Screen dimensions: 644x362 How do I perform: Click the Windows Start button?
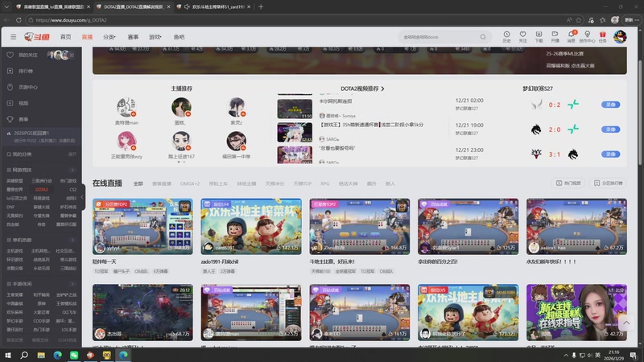click(8, 355)
